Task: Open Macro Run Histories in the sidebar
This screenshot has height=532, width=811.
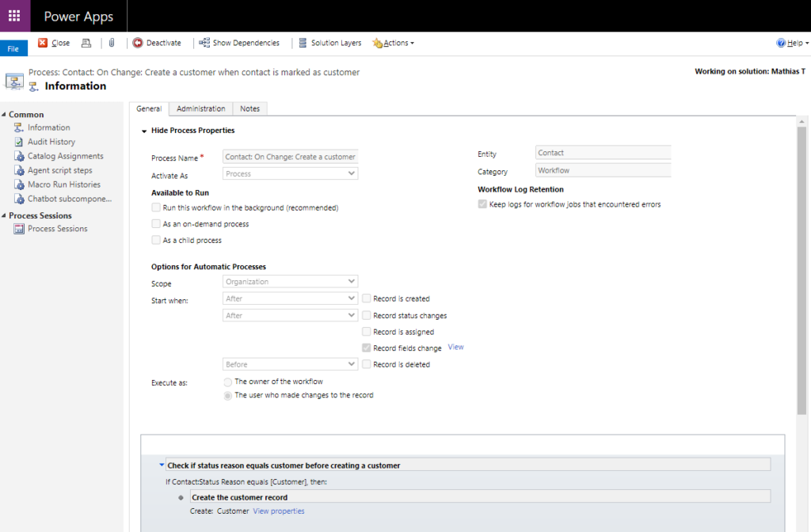Action: click(x=64, y=184)
